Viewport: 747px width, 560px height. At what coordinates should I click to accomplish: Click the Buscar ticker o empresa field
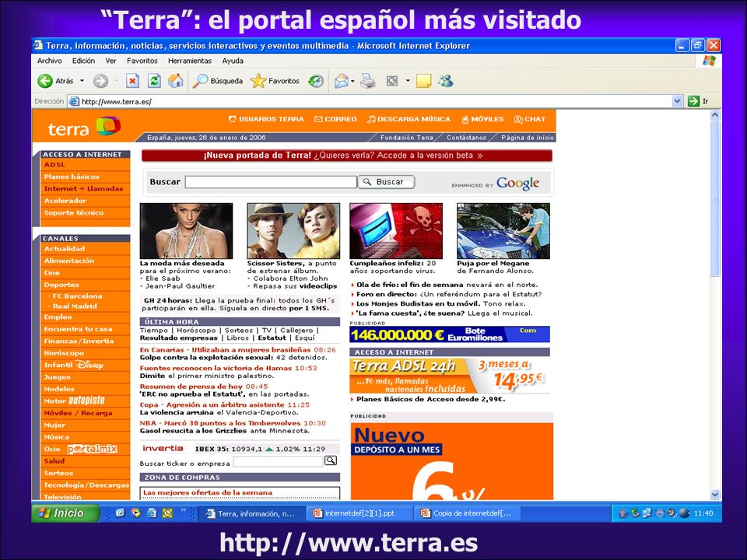tap(278, 461)
